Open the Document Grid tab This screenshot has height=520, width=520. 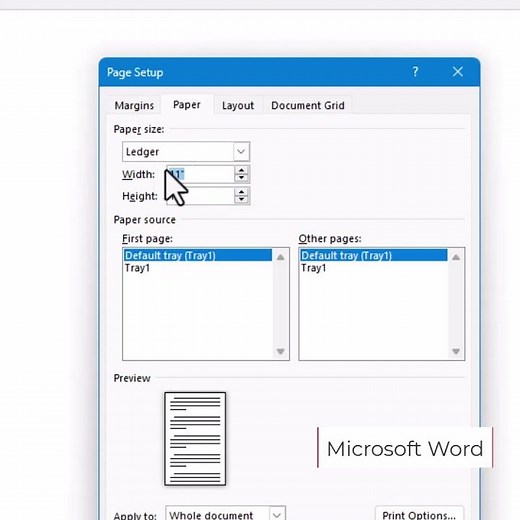[307, 105]
